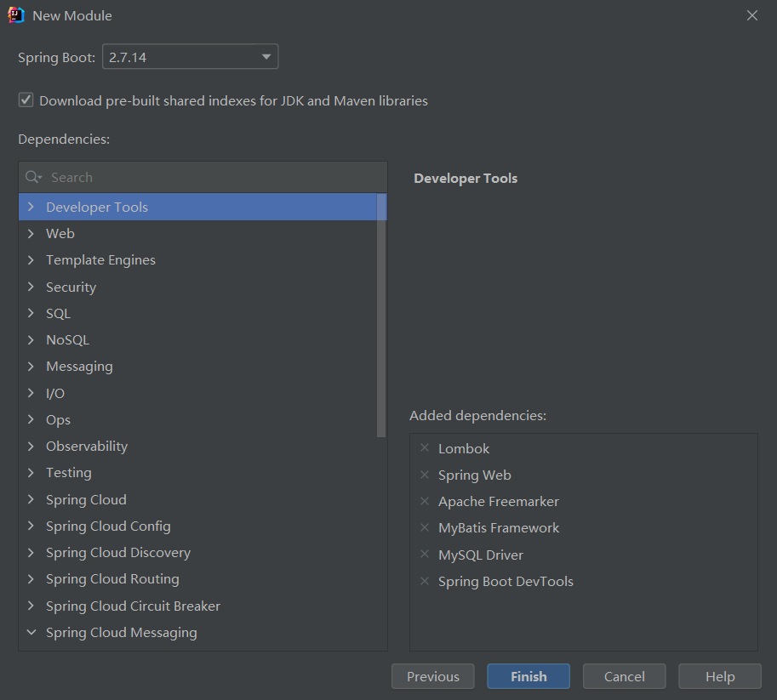Expand the Spring Cloud Routing category
This screenshot has width=777, height=700.
[31, 578]
